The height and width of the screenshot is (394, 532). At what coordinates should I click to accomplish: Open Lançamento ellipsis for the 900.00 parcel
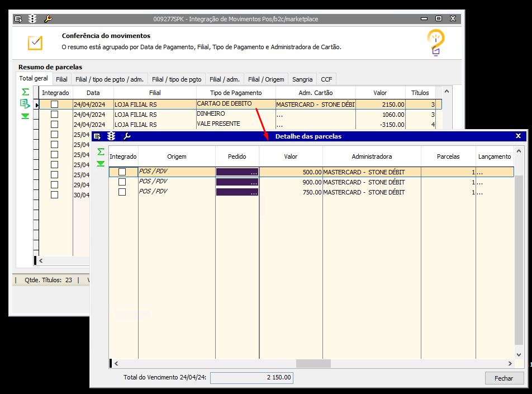[x=479, y=183]
